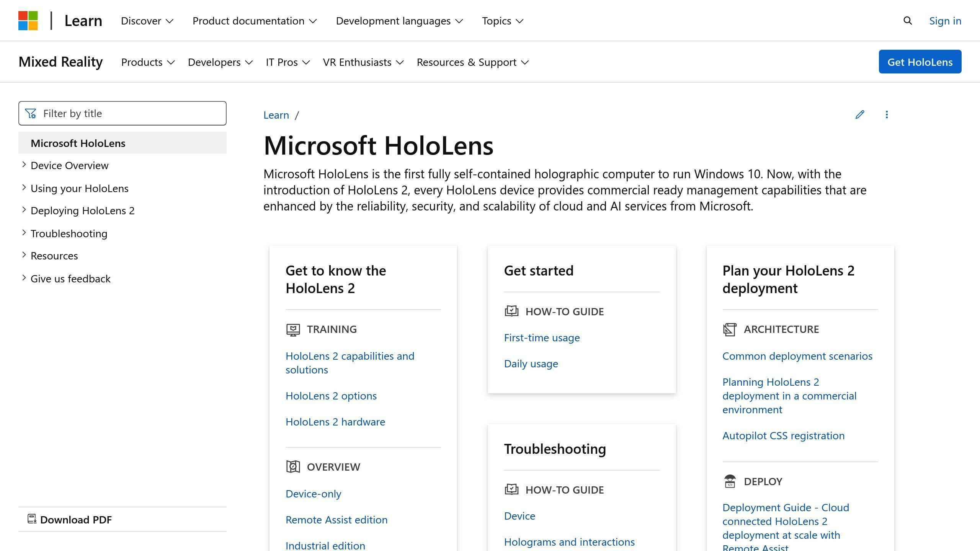Screen dimensions: 980x551
Task: Expand the Troubleshooting sidebar node
Action: pos(24,233)
